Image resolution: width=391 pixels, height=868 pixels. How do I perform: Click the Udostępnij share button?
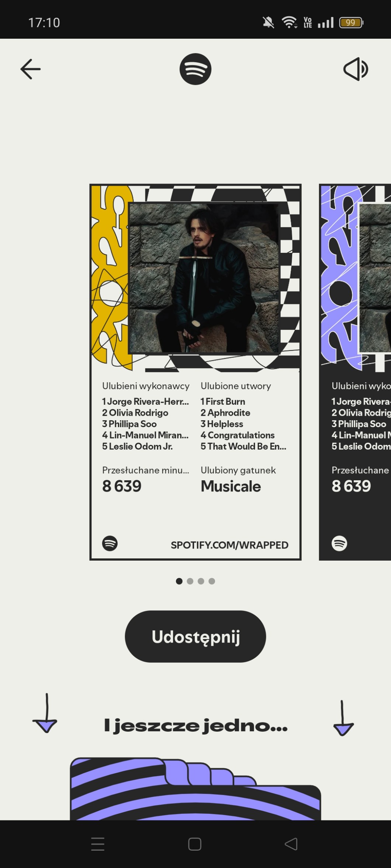pyautogui.click(x=195, y=636)
